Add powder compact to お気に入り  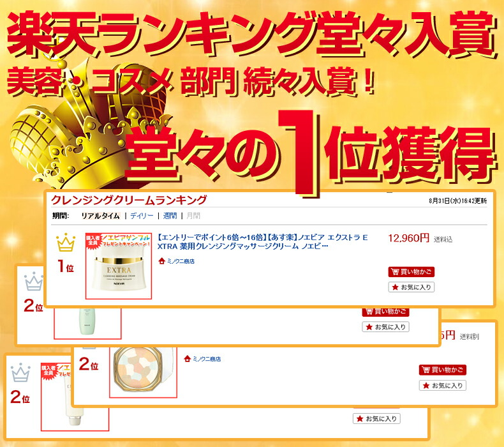click(x=443, y=386)
